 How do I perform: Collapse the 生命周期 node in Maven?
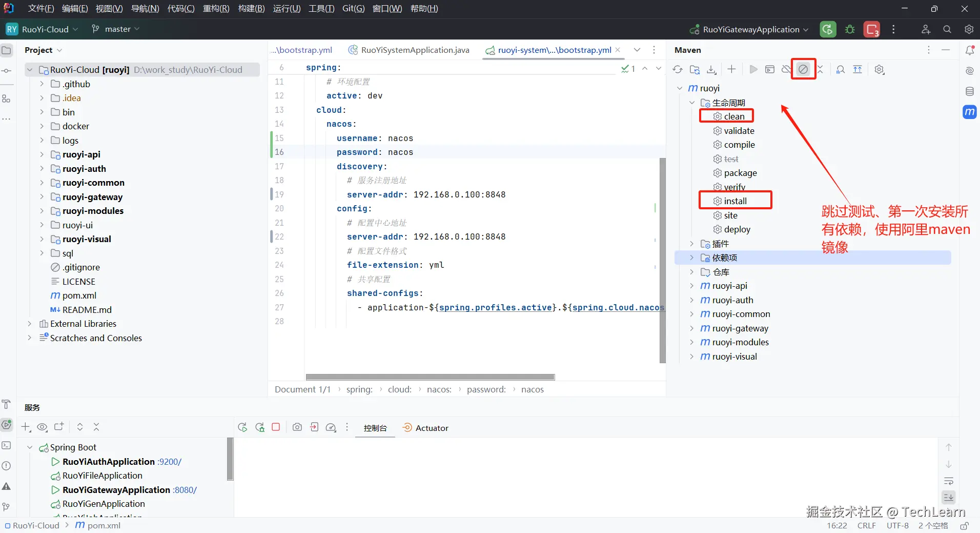[691, 103]
